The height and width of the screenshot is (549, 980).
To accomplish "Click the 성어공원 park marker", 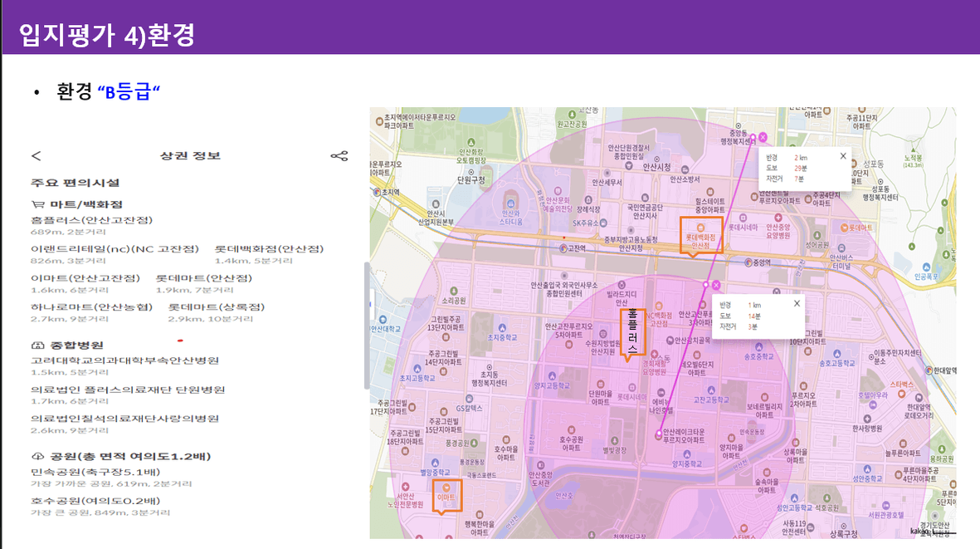I will [x=817, y=235].
